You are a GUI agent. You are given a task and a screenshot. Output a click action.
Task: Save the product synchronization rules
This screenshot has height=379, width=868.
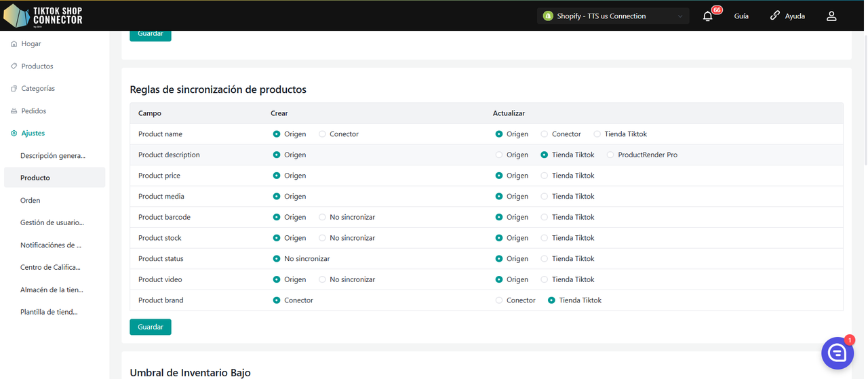click(150, 327)
